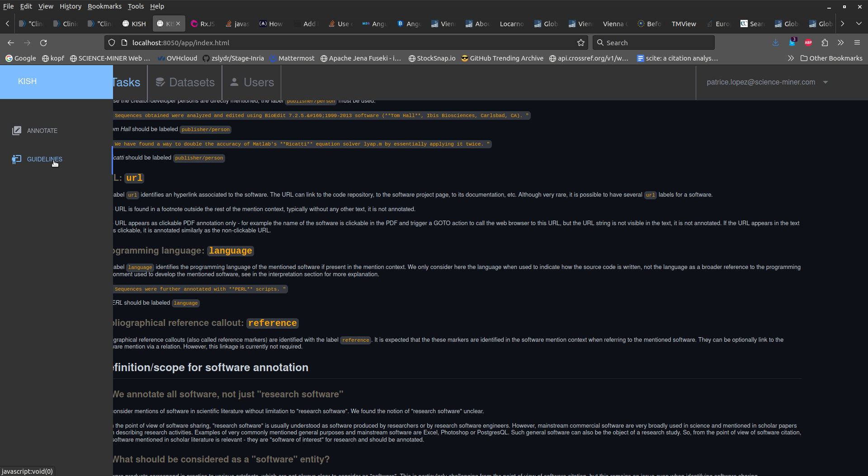Show site information page icon
Screen dimensions: 868x476
[124, 42]
